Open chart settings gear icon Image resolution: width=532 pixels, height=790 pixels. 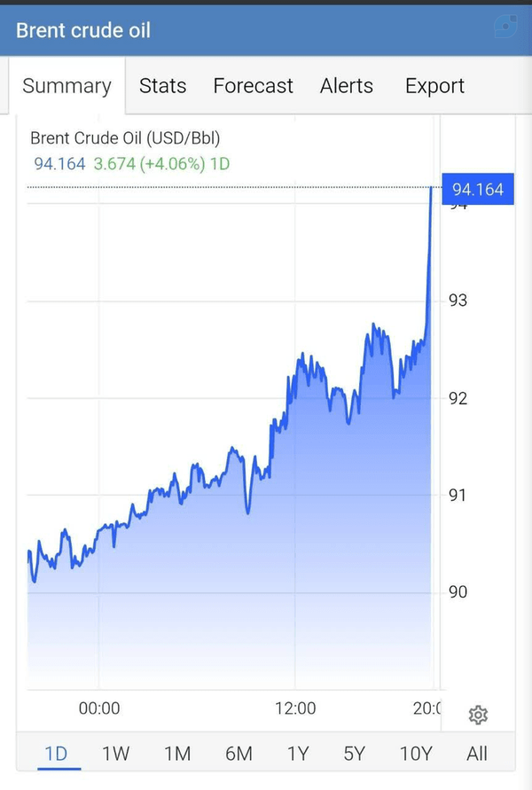pos(478,715)
